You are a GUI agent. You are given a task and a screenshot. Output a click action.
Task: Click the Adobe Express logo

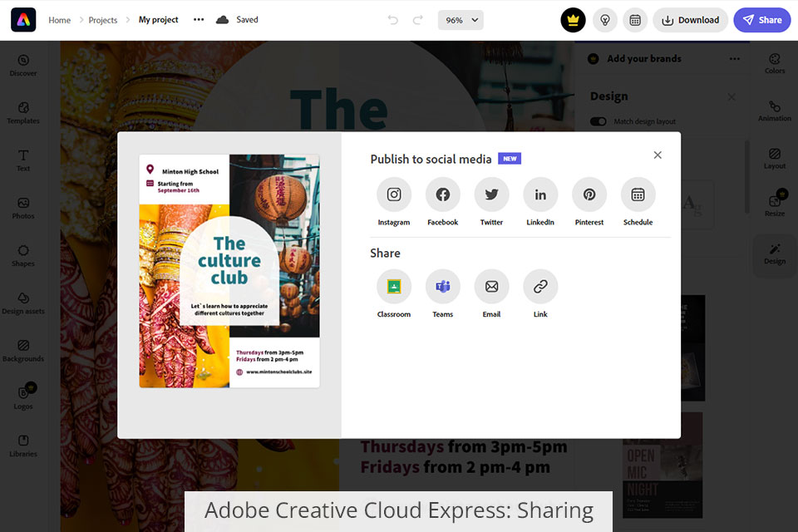click(23, 20)
